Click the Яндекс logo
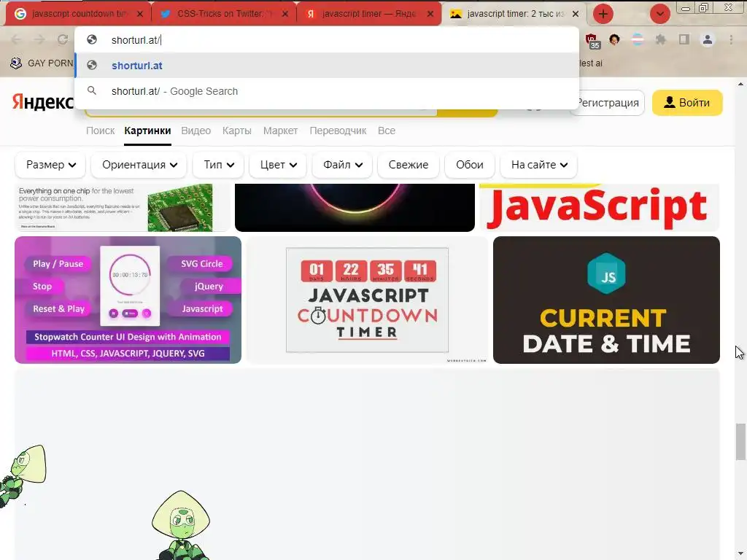Screen dimensions: 747x560 [x=43, y=102]
